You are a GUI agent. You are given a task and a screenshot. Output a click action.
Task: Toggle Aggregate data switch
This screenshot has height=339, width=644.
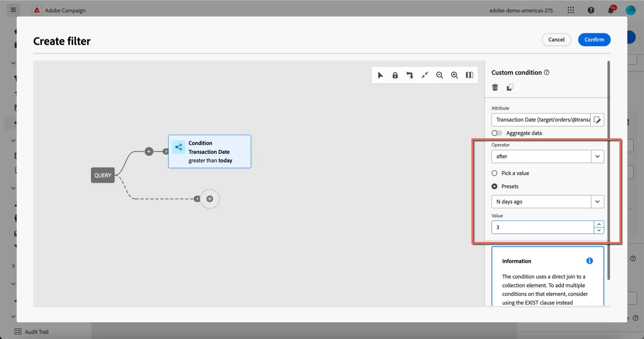(496, 133)
